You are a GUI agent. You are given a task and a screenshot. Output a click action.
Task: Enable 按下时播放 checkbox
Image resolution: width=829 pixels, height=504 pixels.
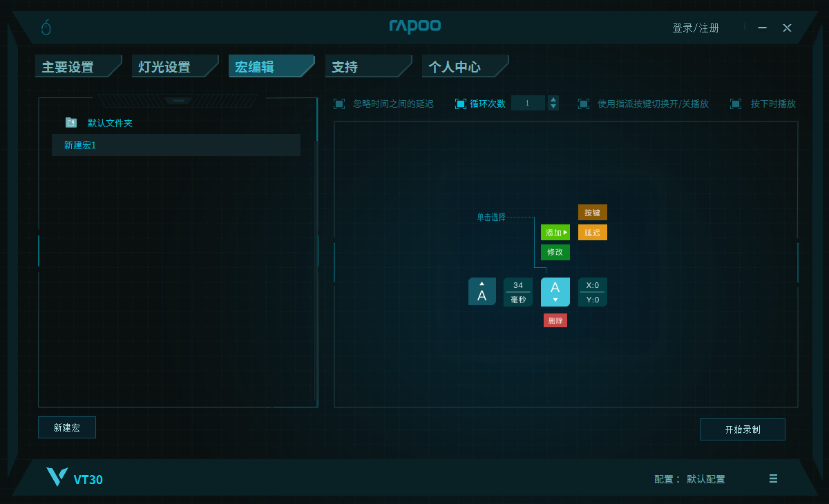(x=736, y=104)
